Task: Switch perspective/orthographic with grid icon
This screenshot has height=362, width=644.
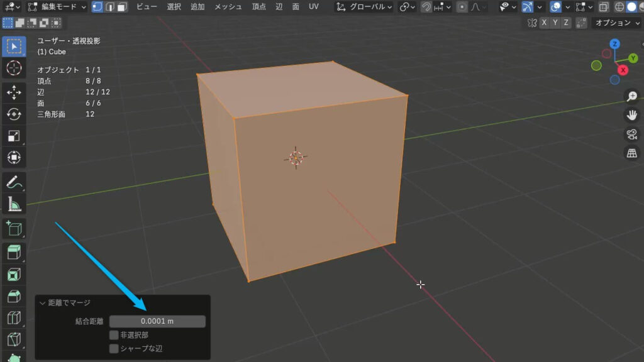Action: (x=631, y=153)
